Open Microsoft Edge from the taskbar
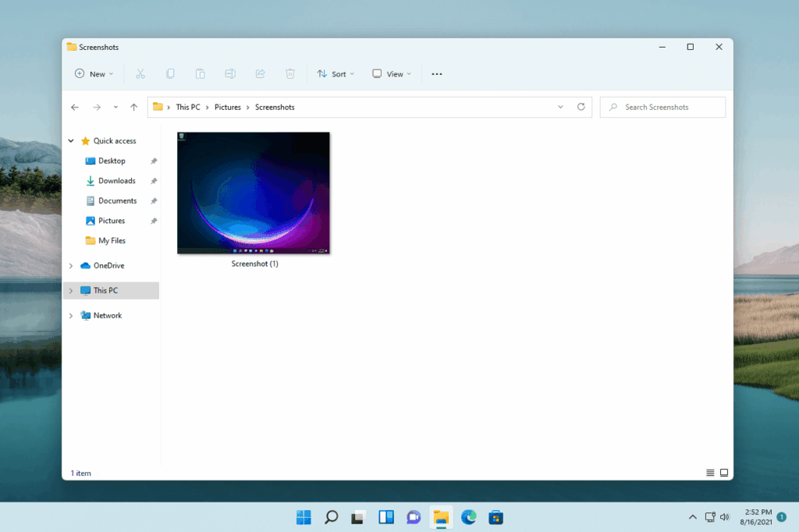799x532 pixels. pyautogui.click(x=468, y=516)
